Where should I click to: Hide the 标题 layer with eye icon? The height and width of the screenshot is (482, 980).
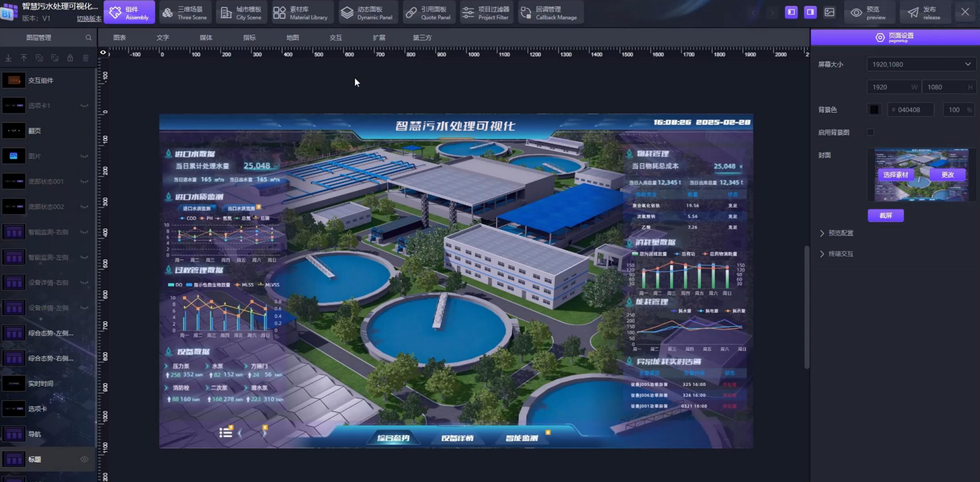point(84,459)
